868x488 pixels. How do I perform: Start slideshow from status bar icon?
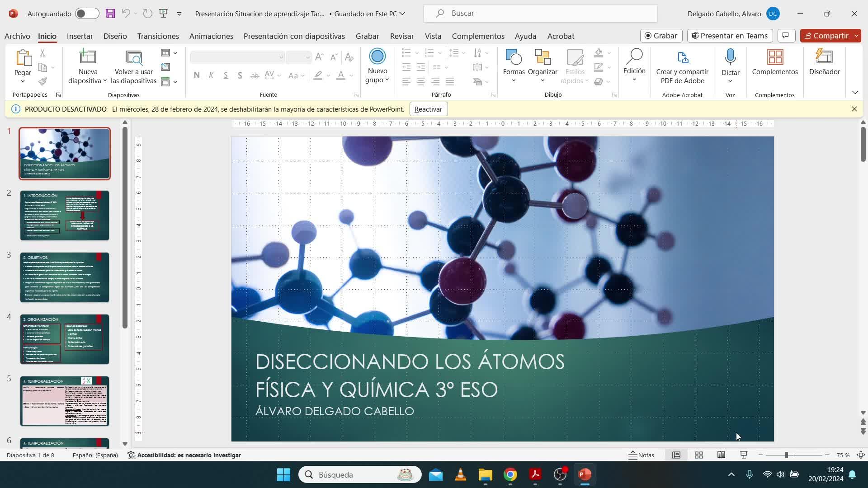click(744, 455)
